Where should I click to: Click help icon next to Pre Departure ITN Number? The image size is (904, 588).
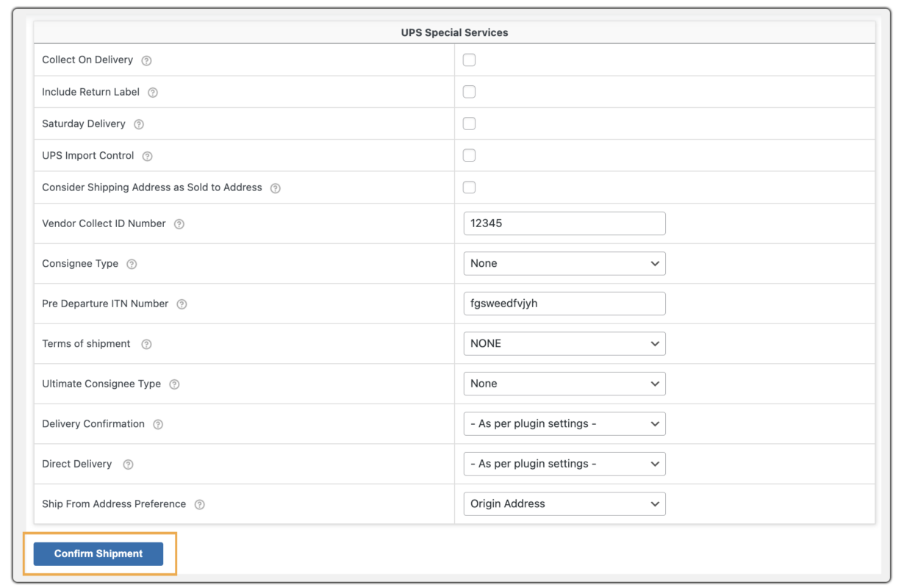click(x=182, y=304)
